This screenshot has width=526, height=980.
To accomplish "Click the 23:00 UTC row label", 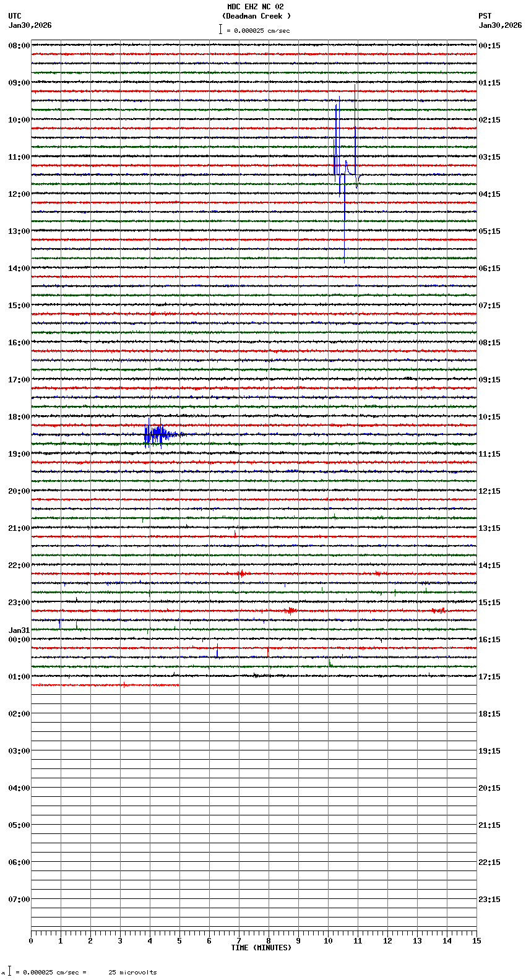I will [x=19, y=603].
